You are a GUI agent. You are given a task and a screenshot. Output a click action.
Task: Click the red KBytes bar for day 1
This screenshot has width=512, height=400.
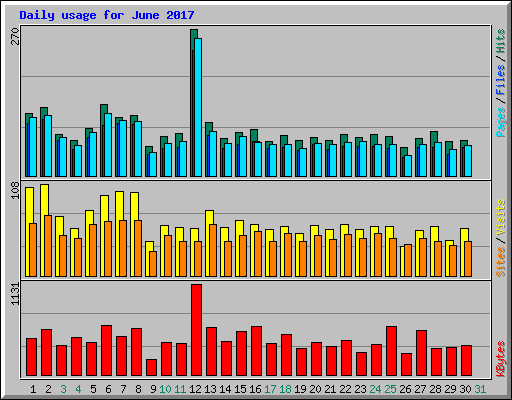31,357
